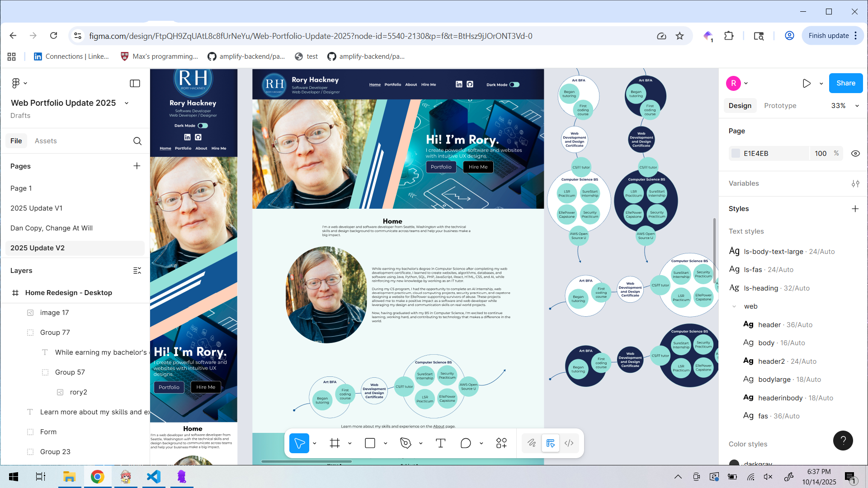The width and height of the screenshot is (868, 488).
Task: Switch to the Prototype tab
Action: tap(780, 106)
